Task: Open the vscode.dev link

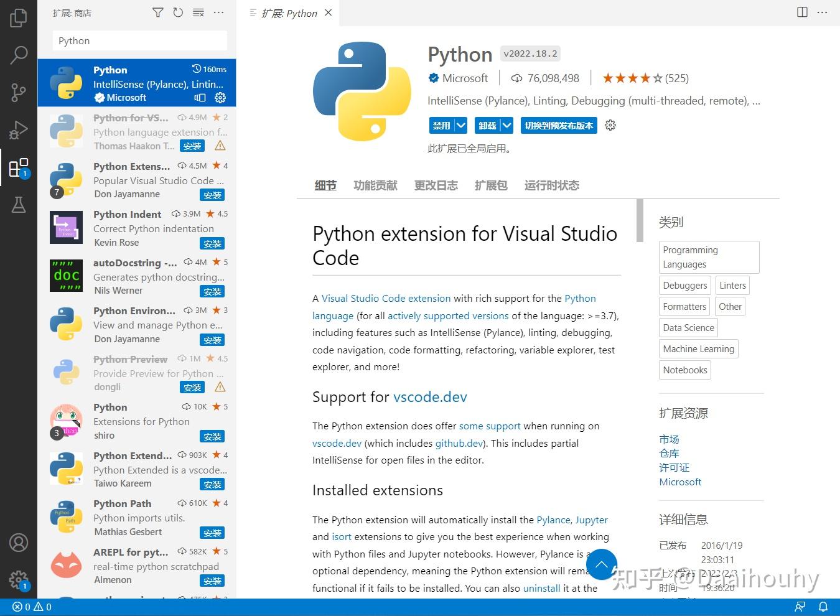Action: (x=430, y=396)
